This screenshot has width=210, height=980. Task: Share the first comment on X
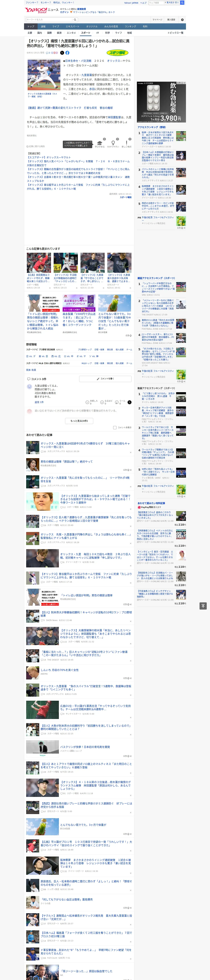coord(130,402)
